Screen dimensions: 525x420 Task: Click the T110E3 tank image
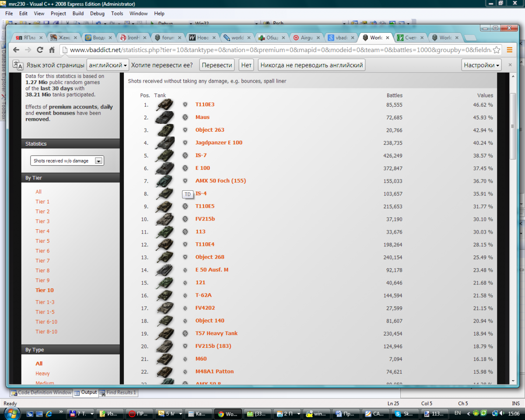[x=164, y=105]
